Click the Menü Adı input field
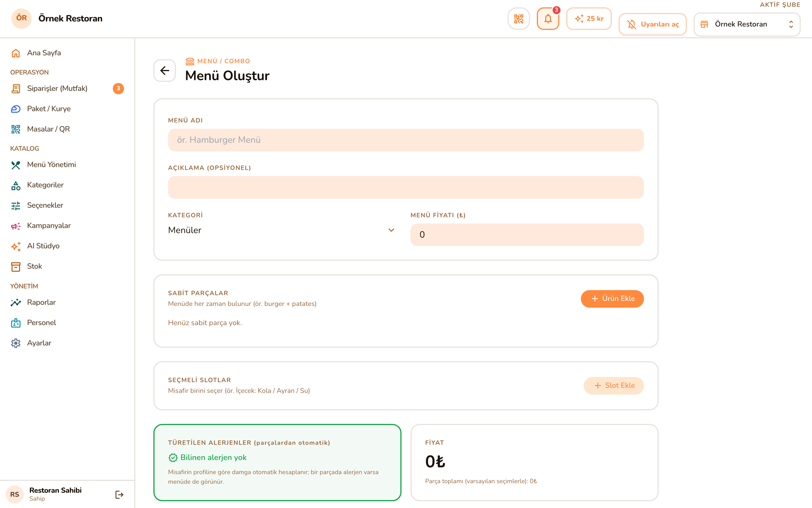The height and width of the screenshot is (508, 812). (x=406, y=140)
